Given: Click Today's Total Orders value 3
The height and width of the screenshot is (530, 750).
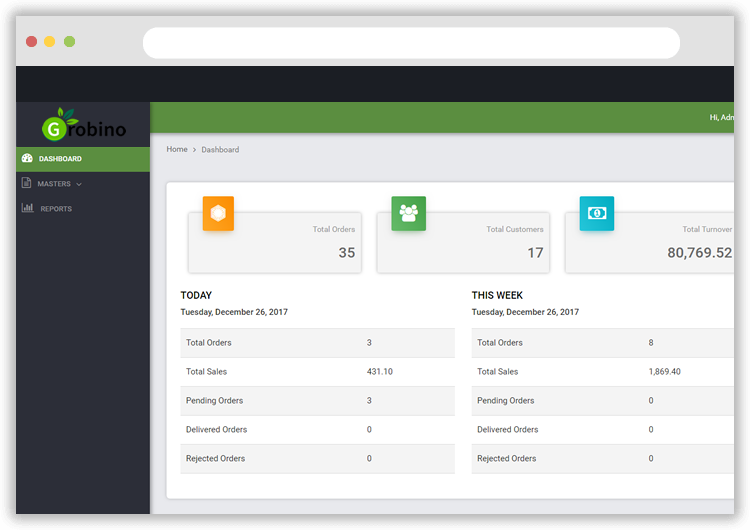Looking at the screenshot, I should coord(369,342).
